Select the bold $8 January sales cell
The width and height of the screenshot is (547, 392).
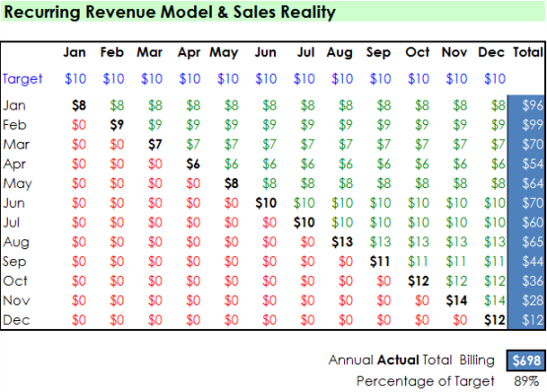click(79, 105)
